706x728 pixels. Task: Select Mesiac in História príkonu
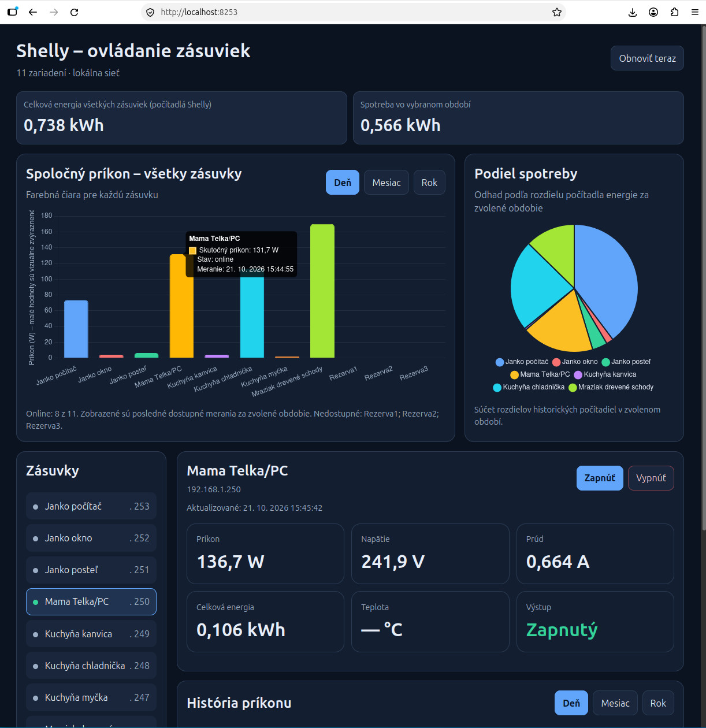(x=615, y=703)
